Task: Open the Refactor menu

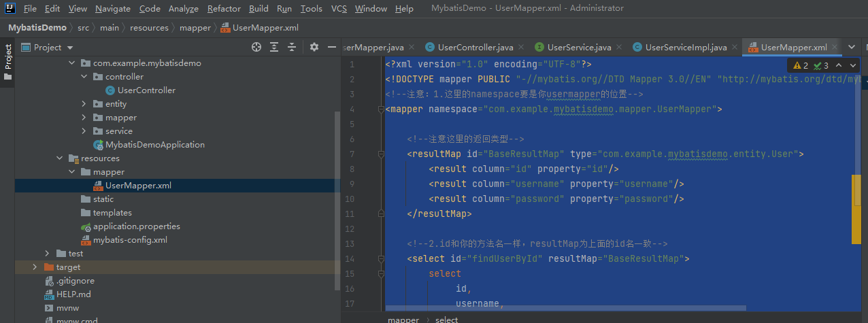Action: 224,9
